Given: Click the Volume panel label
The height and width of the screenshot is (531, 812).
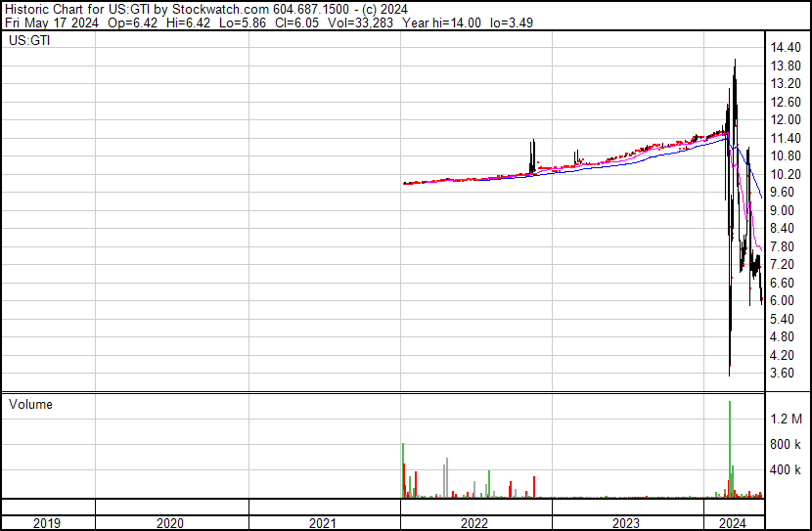Looking at the screenshot, I should click(x=30, y=404).
